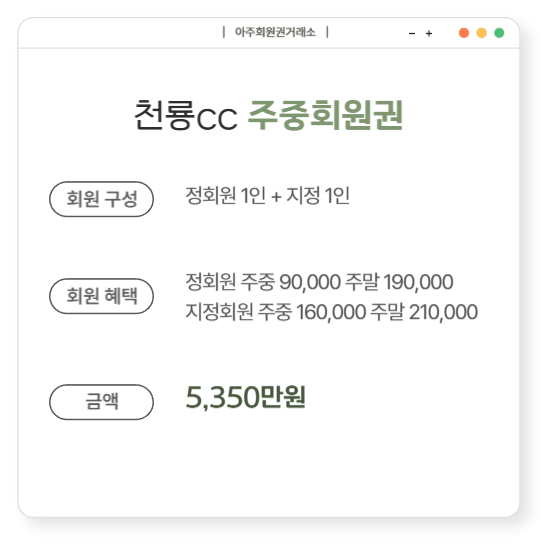Click the 주말 190,000 weekend fee
The height and width of the screenshot is (550, 550).
tap(400, 282)
